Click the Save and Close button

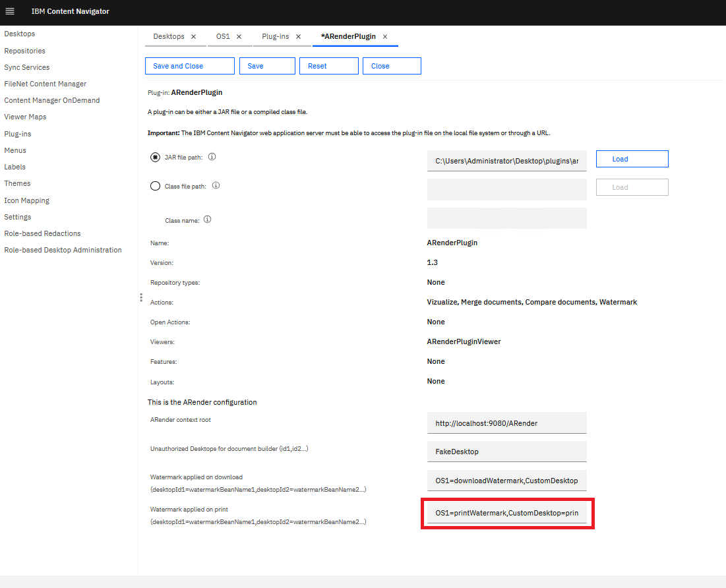pos(189,66)
